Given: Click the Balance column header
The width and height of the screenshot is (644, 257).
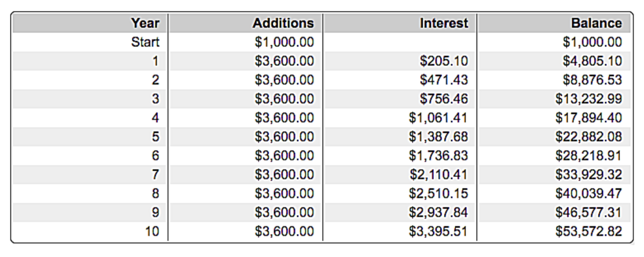Looking at the screenshot, I should click(596, 23).
